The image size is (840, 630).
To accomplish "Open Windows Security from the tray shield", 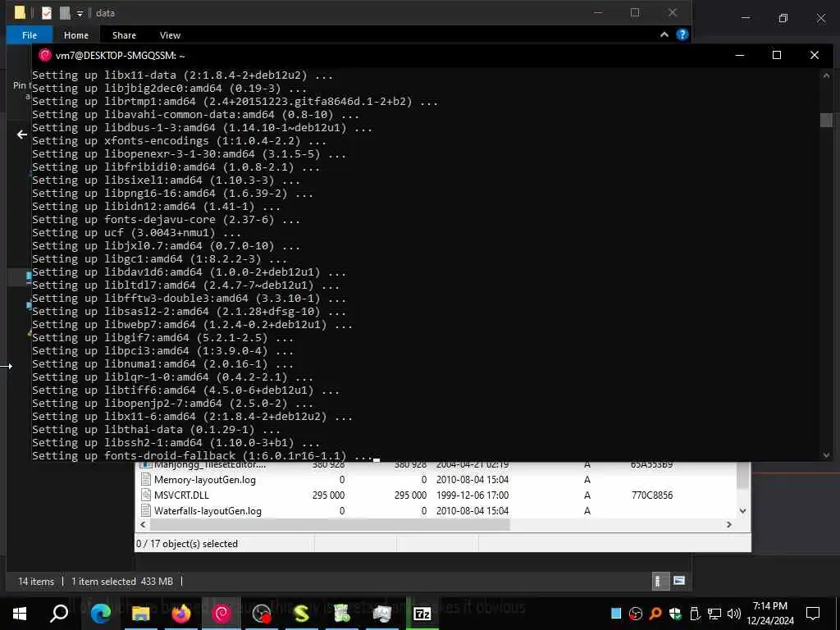I will (x=675, y=614).
